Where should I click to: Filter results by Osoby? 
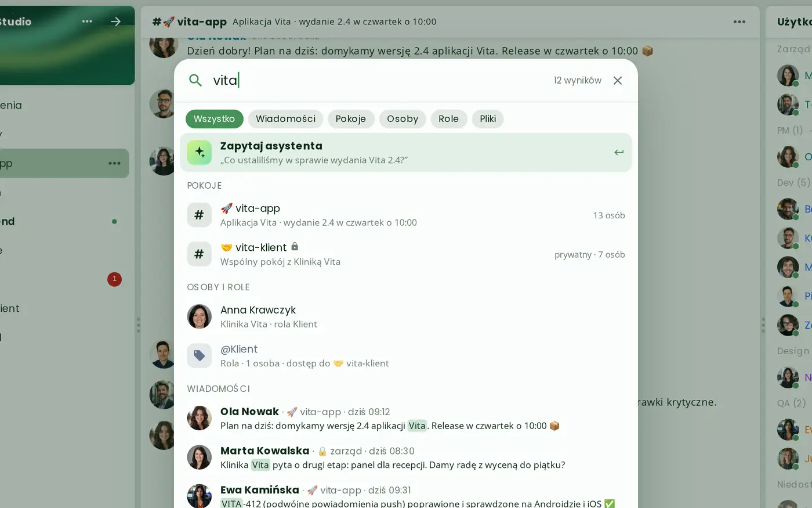point(403,119)
